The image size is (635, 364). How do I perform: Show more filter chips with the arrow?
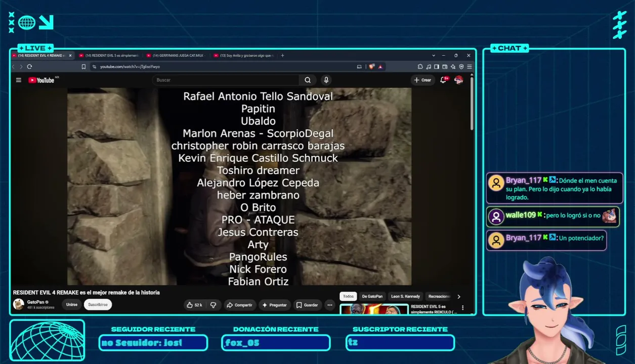[x=459, y=296]
